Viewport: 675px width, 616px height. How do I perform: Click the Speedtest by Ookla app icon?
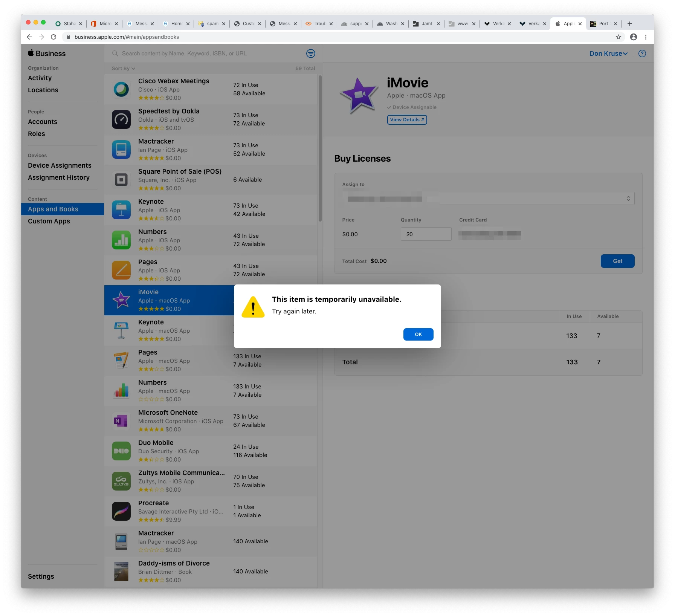[121, 119]
